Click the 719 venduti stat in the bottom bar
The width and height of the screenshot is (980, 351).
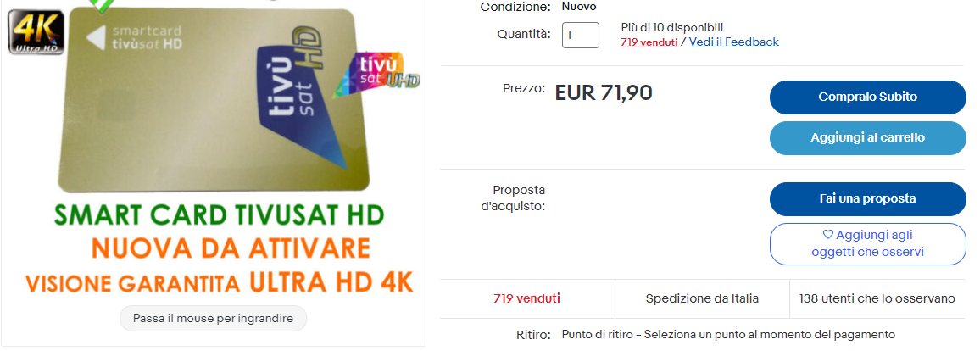coord(526,298)
